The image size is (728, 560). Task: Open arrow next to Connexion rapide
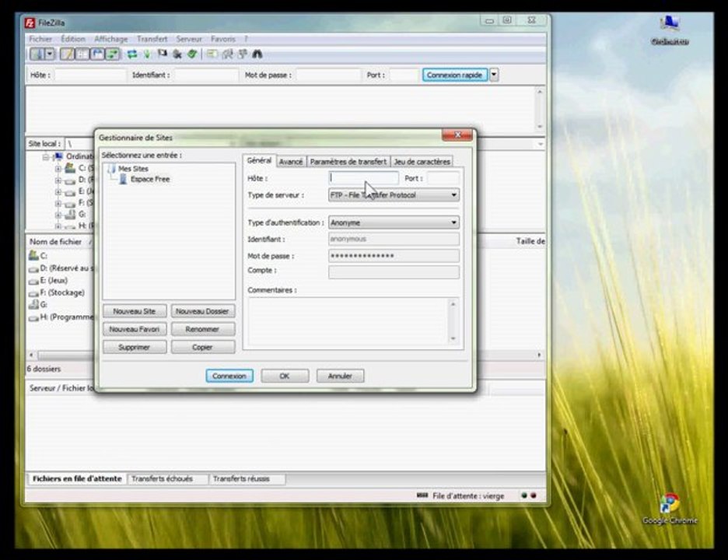(494, 75)
